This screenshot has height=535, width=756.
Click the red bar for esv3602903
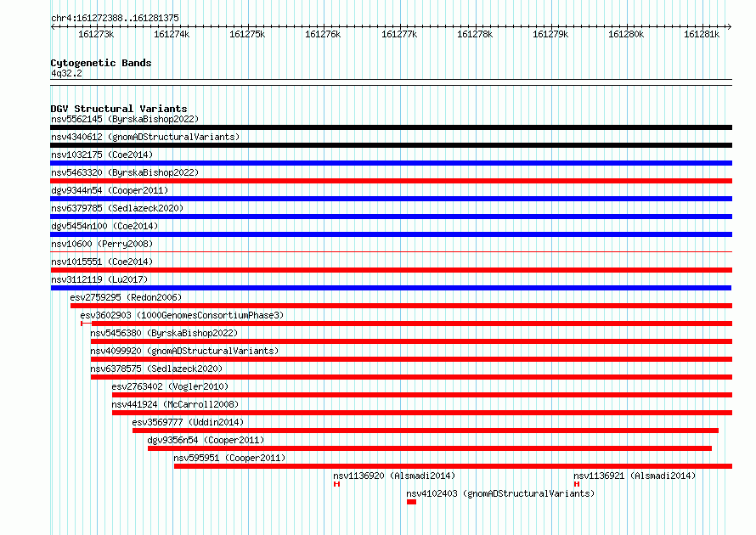[x=406, y=324]
